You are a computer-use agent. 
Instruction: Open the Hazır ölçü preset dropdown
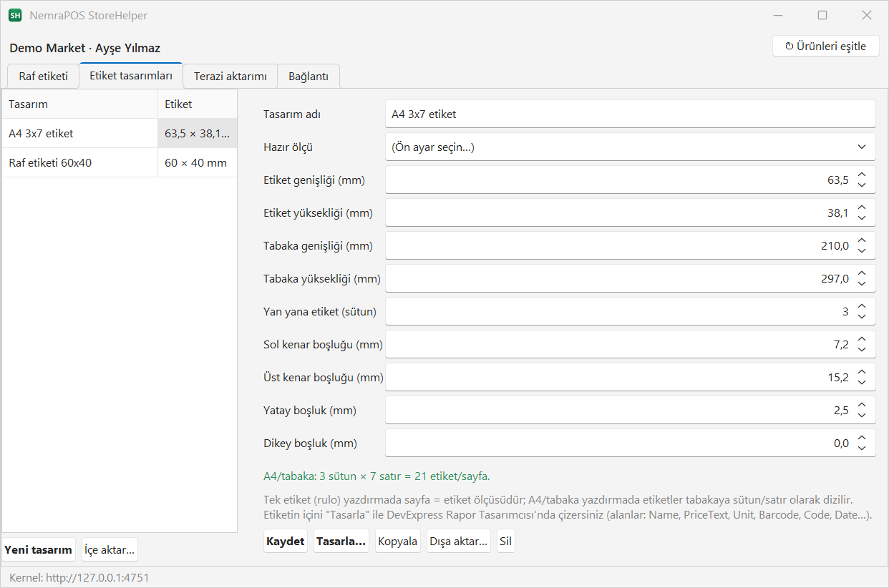tap(631, 147)
